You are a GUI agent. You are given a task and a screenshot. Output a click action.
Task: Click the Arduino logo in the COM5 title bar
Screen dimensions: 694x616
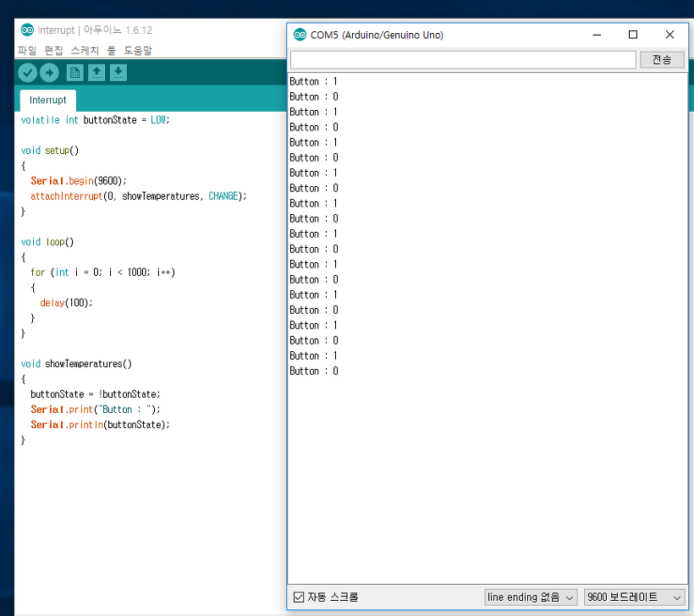(x=300, y=35)
